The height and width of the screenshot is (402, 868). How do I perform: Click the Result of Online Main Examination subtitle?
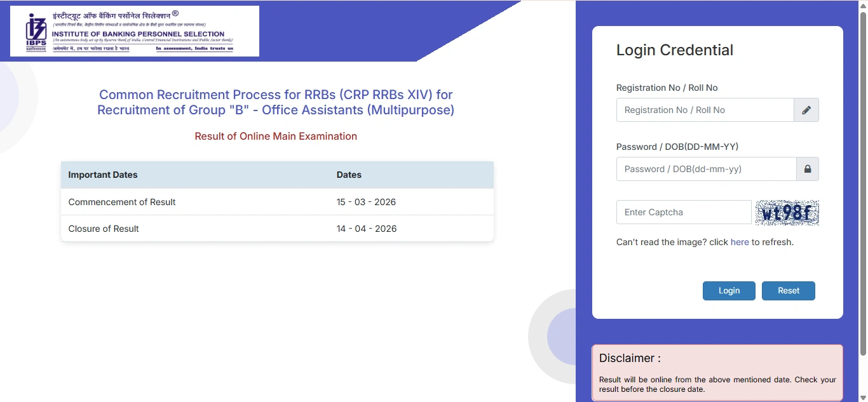click(275, 136)
